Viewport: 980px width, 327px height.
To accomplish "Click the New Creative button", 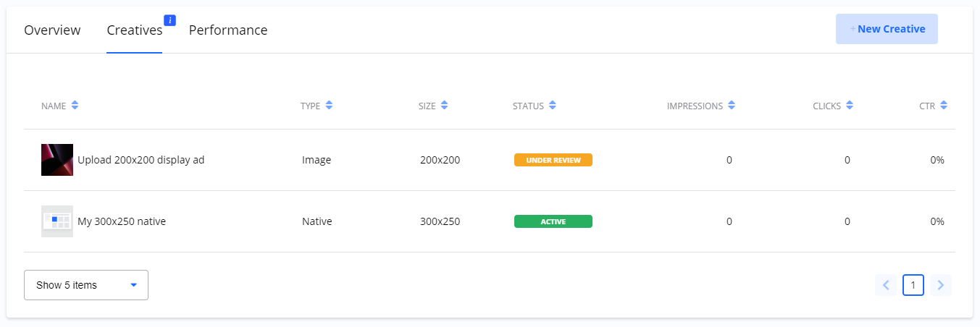I will pos(887,29).
